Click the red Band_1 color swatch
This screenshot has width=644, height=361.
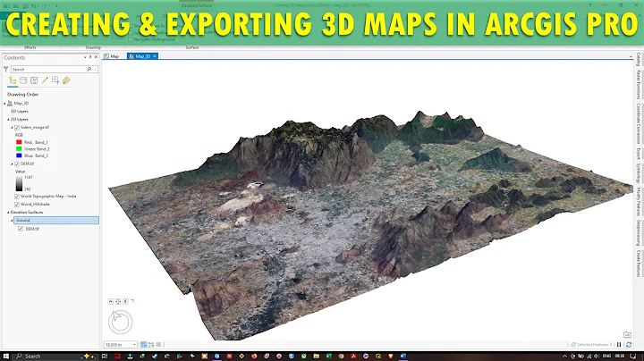point(19,142)
